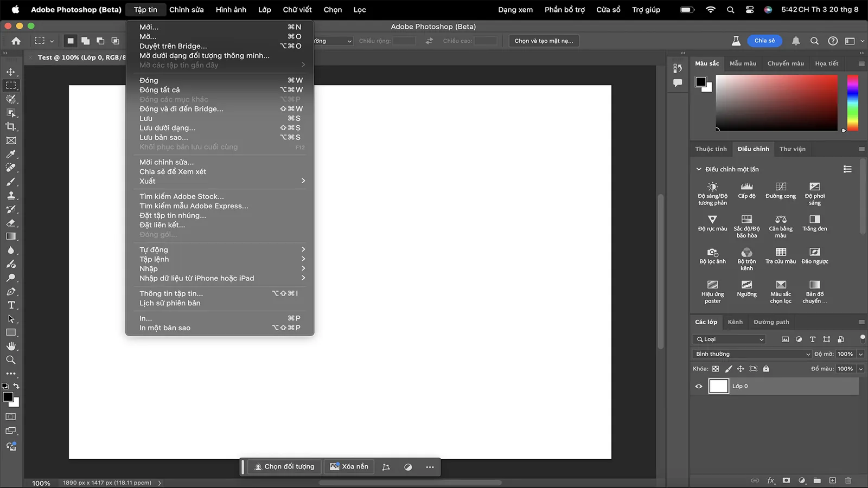Expand the Nhập submenu
Image resolution: width=868 pixels, height=488 pixels.
220,269
